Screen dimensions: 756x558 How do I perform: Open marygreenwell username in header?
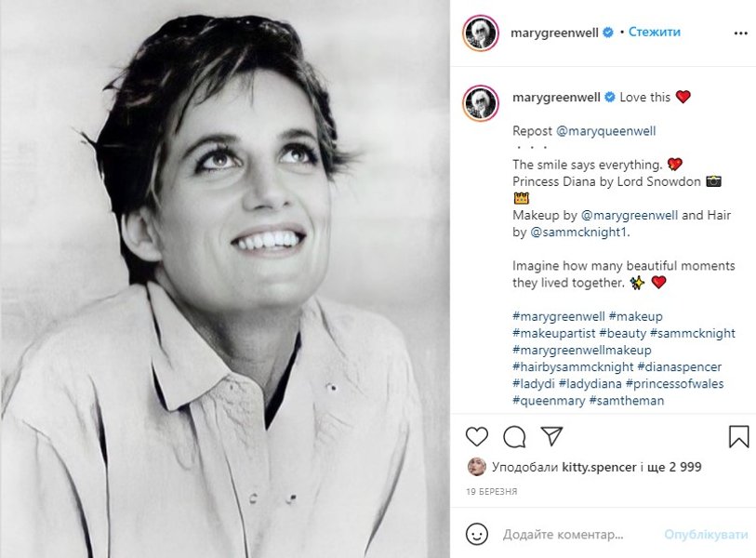coord(554,32)
